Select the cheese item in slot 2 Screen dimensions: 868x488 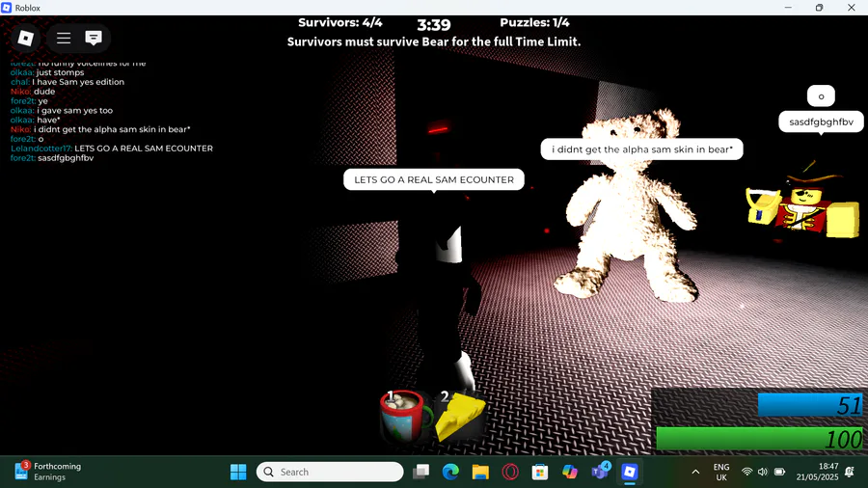pos(459,416)
